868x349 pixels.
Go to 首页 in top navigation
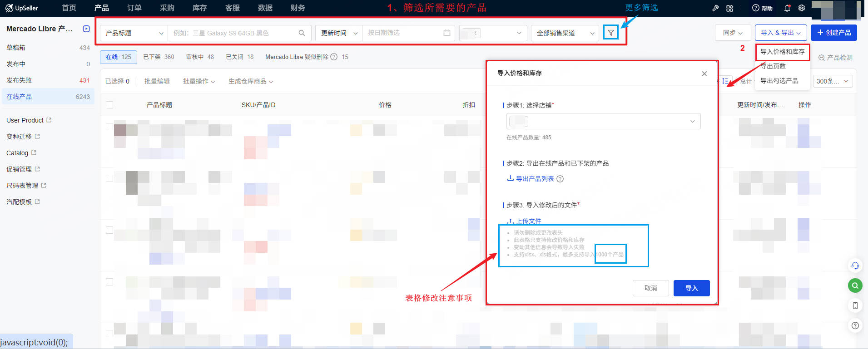pos(69,8)
